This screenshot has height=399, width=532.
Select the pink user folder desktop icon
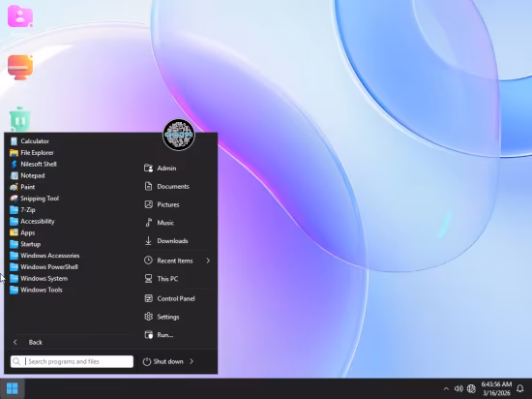pyautogui.click(x=20, y=15)
